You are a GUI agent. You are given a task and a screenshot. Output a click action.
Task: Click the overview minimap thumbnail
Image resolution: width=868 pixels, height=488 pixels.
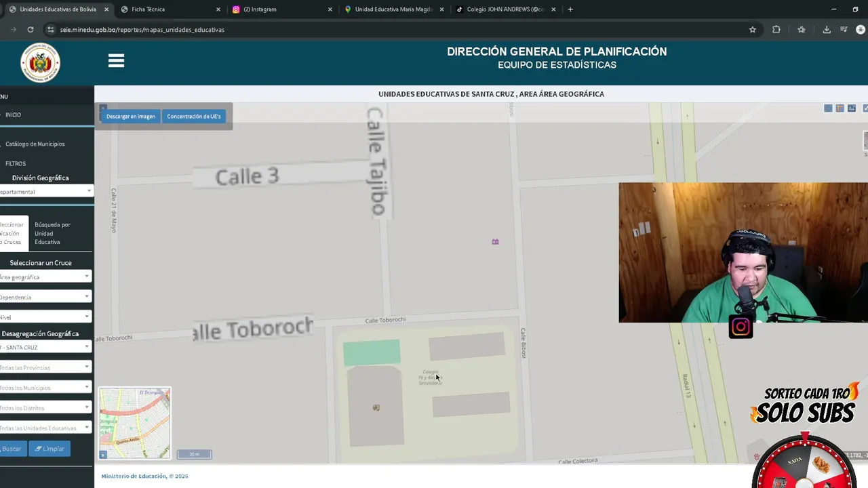coord(135,422)
